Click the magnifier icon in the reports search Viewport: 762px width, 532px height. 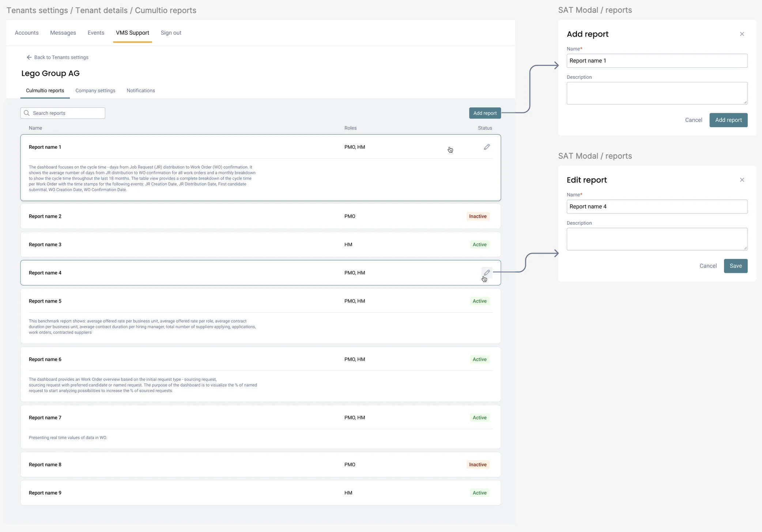[x=27, y=113]
